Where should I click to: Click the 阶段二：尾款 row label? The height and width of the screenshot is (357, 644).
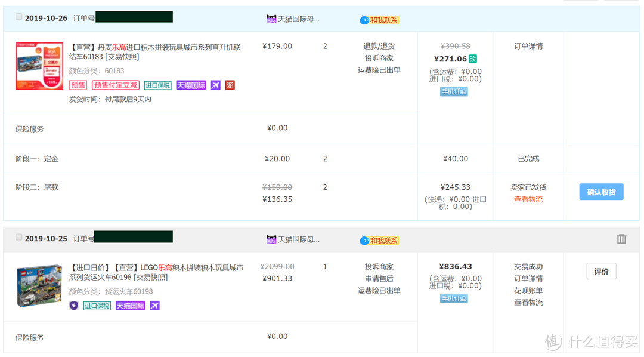point(37,187)
